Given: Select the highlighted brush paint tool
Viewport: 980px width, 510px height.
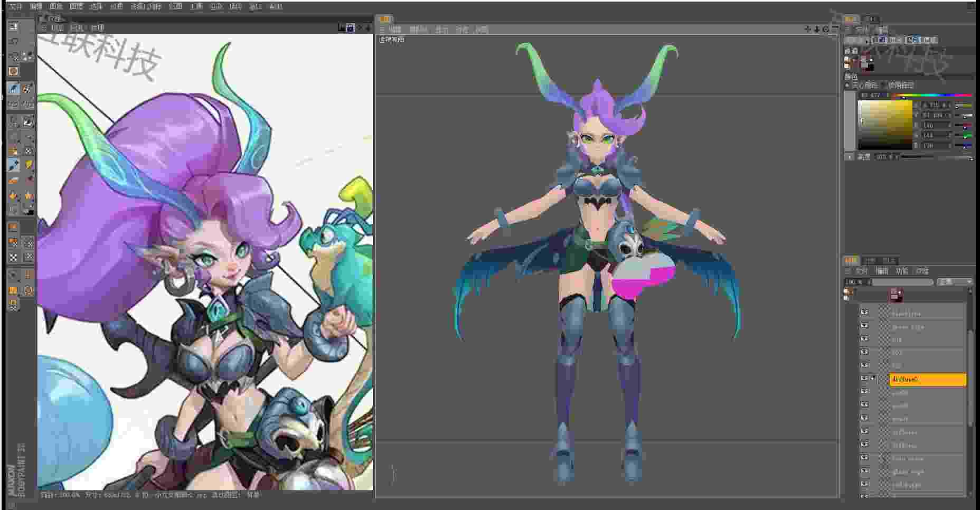Looking at the screenshot, I should [13, 88].
